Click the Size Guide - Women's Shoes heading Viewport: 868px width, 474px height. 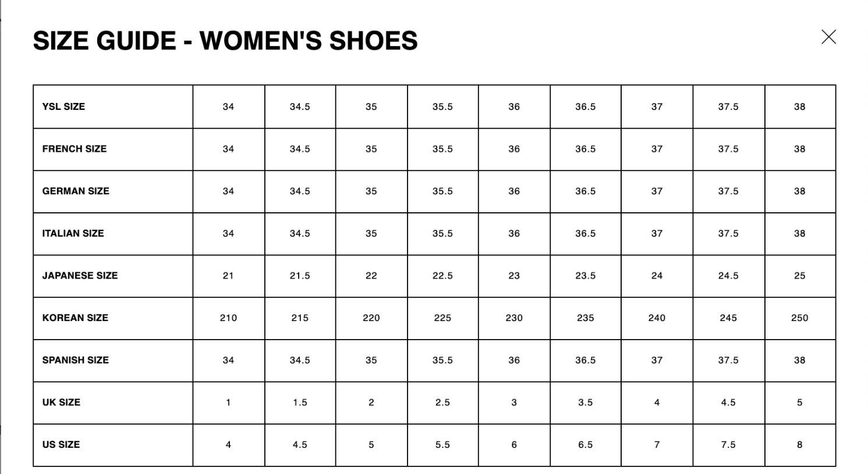[x=225, y=41]
